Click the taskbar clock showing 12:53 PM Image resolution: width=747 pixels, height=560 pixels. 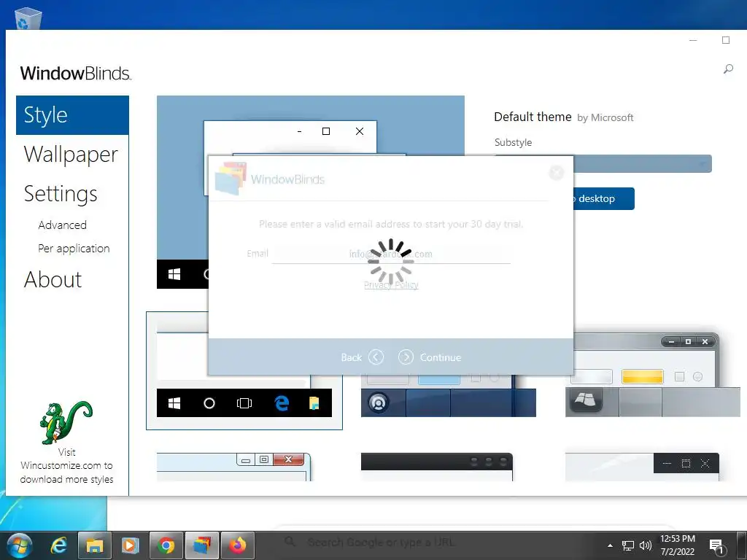click(x=678, y=545)
